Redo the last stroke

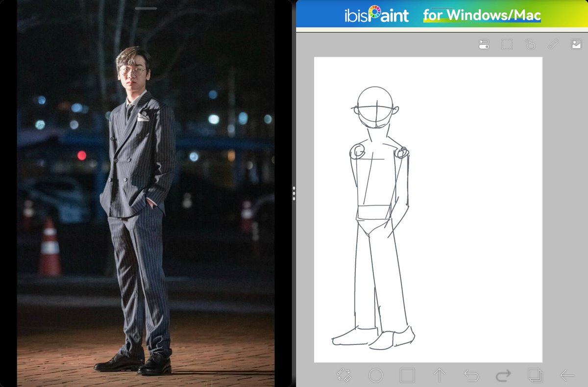tap(503, 376)
